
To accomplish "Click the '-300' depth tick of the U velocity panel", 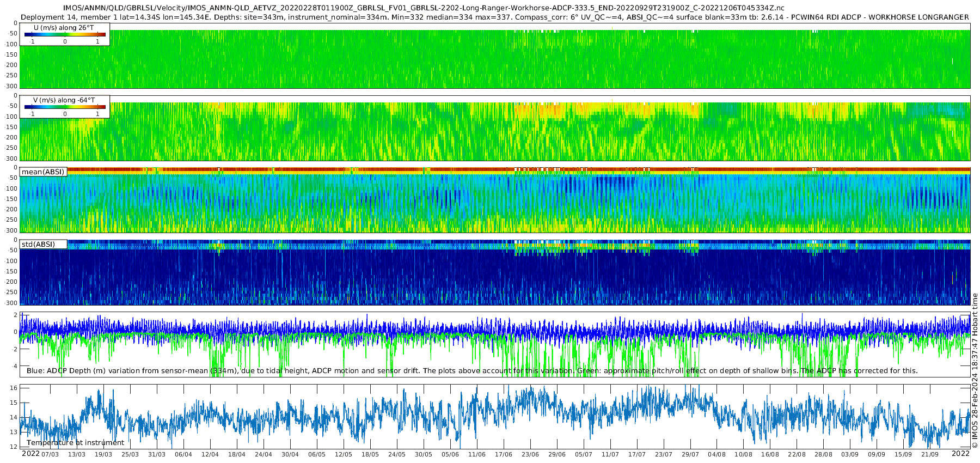I will (11, 86).
